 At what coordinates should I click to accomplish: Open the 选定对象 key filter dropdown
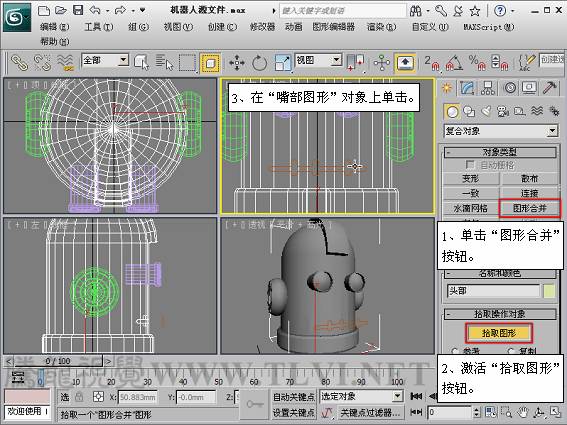click(x=362, y=396)
